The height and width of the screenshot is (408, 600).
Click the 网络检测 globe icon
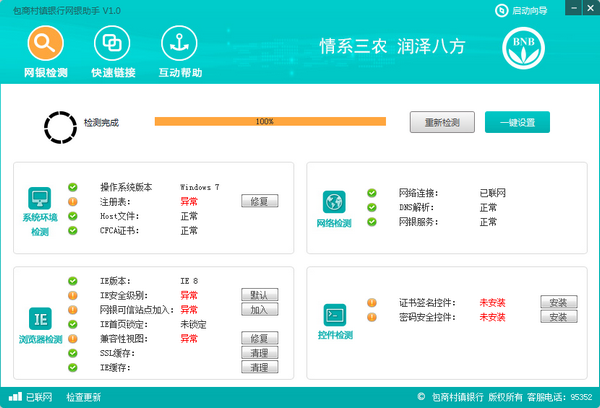(x=334, y=202)
